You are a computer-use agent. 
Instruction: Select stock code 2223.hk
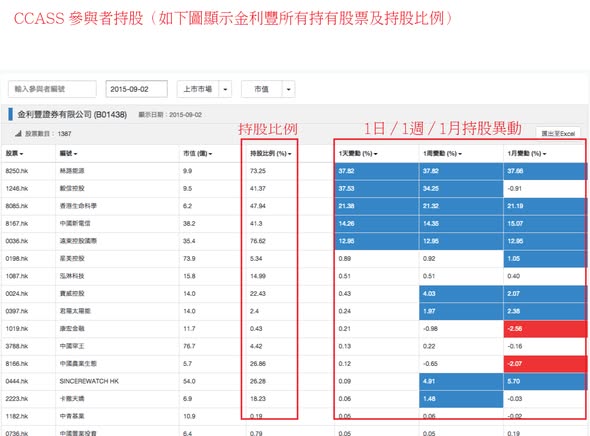click(x=17, y=399)
